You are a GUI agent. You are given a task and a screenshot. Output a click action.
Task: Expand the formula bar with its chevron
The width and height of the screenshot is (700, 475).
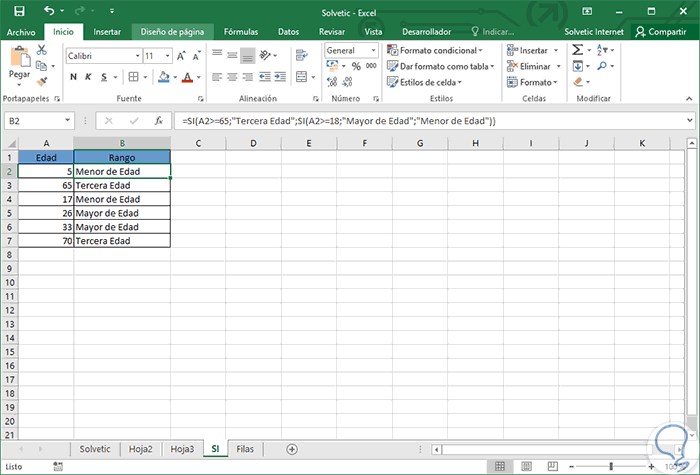point(690,120)
